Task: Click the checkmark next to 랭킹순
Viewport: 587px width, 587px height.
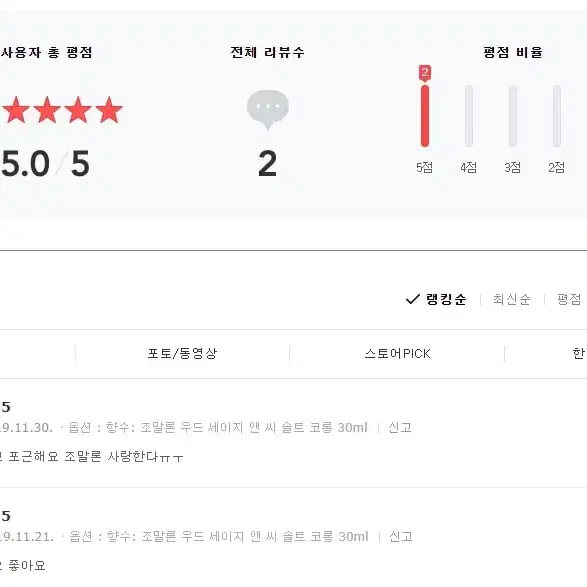Action: tap(413, 299)
